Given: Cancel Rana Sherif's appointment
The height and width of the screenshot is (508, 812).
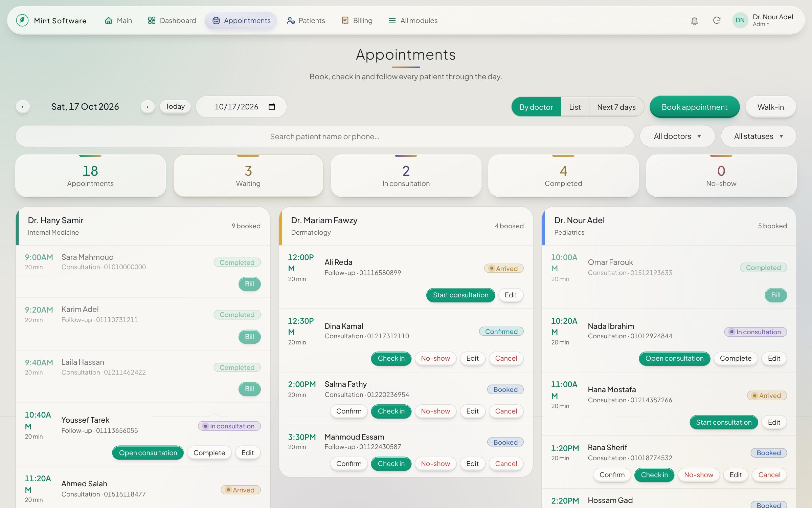Looking at the screenshot, I should pyautogui.click(x=769, y=475).
